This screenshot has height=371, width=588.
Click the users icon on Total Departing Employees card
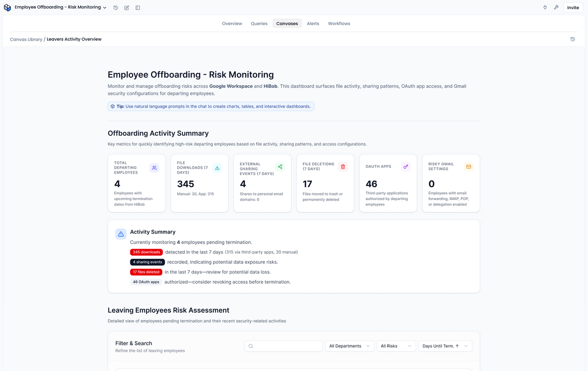click(x=154, y=167)
